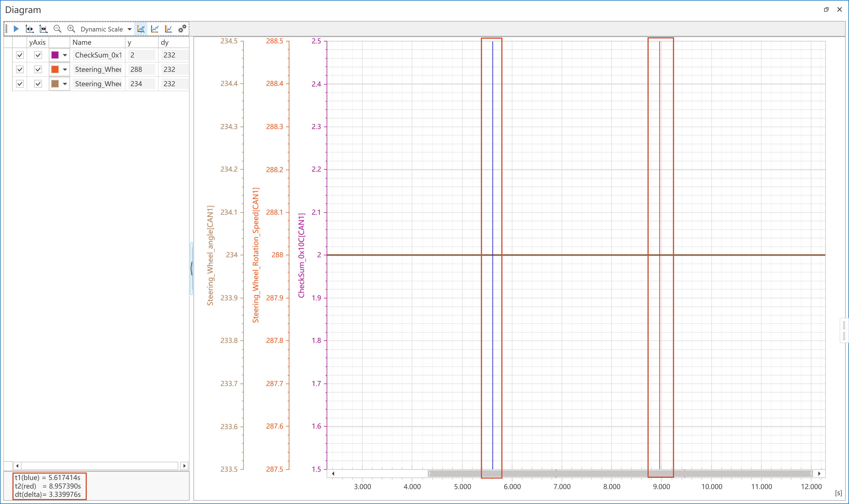
Task: Click the 288.5 orange axis tick label
Action: [x=274, y=41]
